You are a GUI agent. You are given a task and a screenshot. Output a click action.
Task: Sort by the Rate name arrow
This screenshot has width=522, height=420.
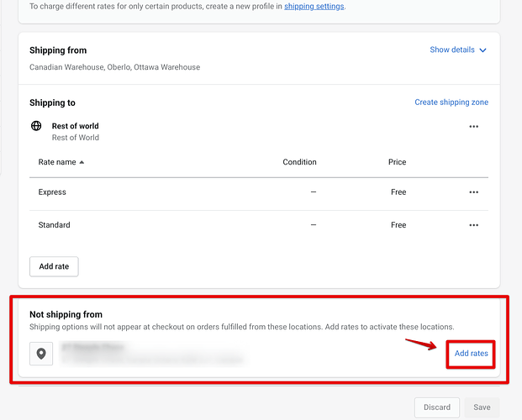pyautogui.click(x=82, y=162)
